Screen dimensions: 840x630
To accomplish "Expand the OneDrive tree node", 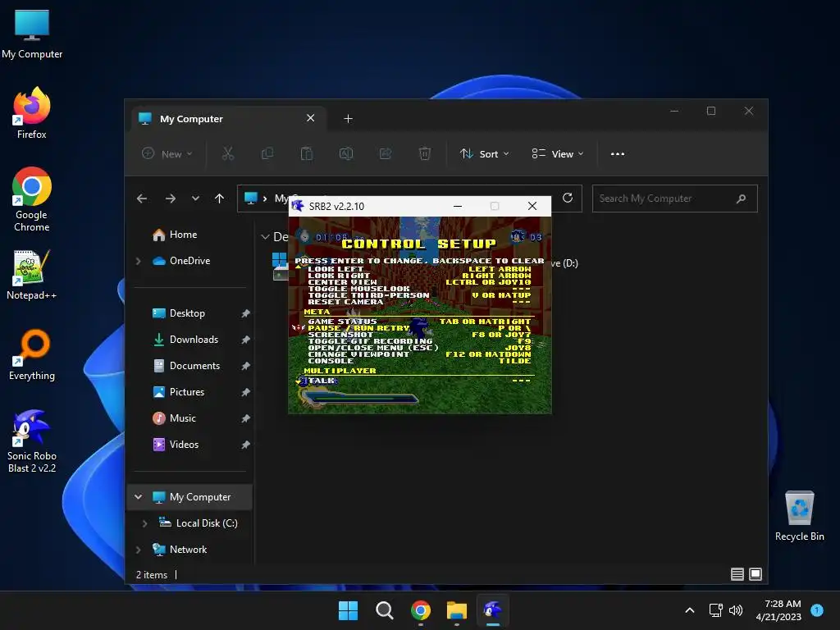I will click(138, 261).
